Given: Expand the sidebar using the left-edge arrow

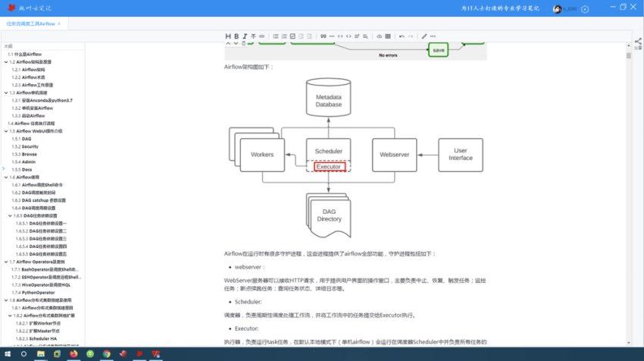Looking at the screenshot, I should pyautogui.click(x=3, y=168).
